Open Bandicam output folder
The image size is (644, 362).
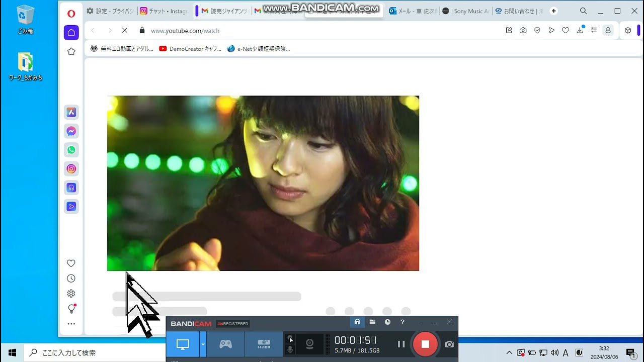pos(372,322)
